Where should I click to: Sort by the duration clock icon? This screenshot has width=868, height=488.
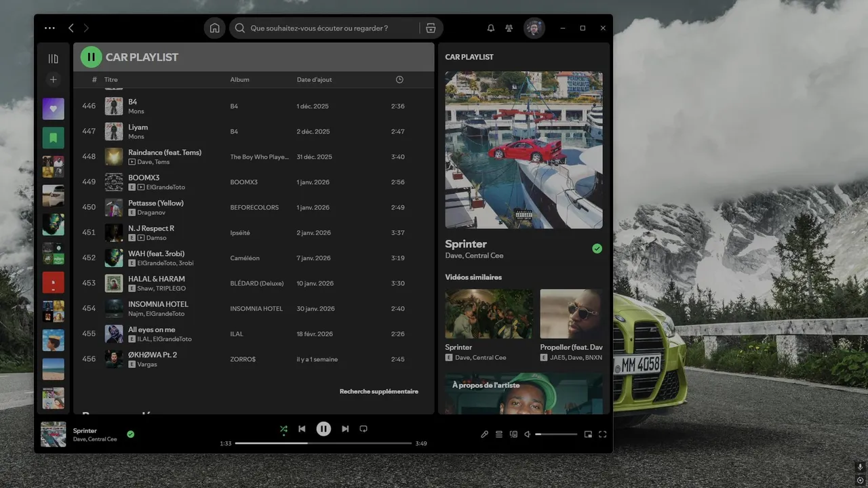click(x=399, y=79)
